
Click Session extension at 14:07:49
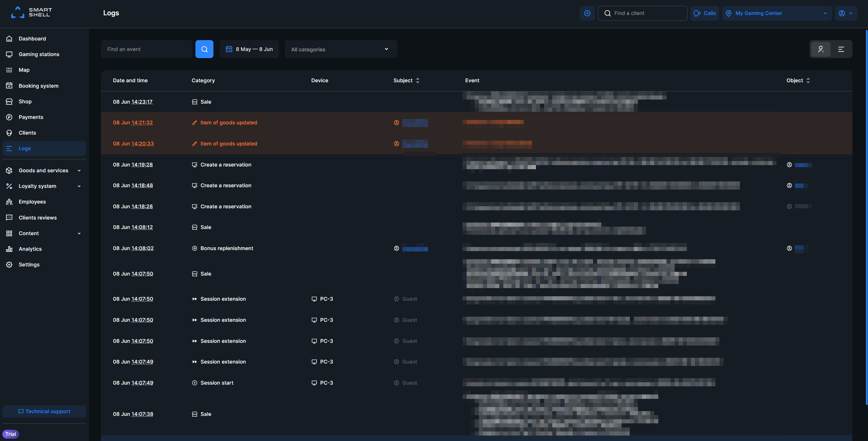coord(223,362)
